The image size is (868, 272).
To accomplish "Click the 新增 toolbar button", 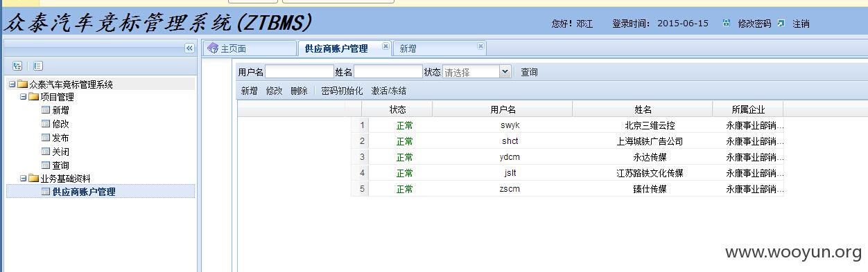I will point(249,91).
